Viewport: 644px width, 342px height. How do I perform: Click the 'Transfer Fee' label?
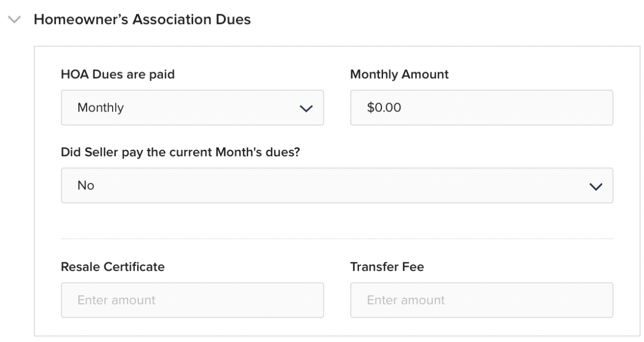(387, 267)
